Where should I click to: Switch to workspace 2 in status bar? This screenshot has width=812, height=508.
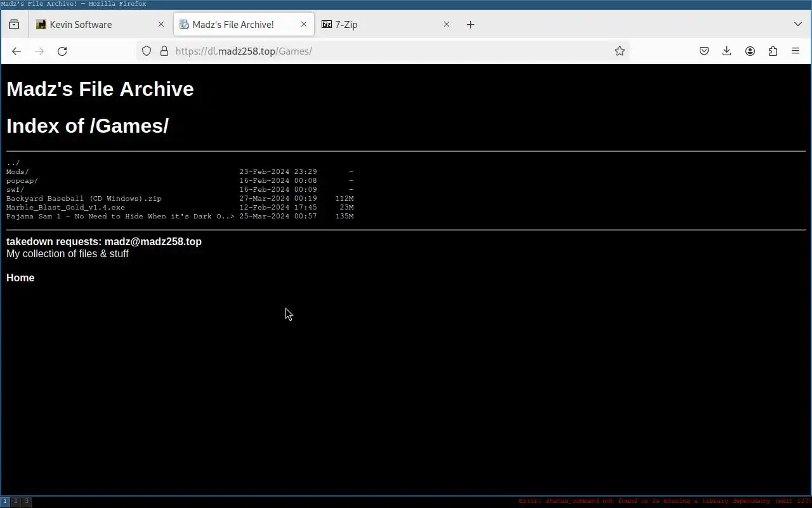pos(16,501)
